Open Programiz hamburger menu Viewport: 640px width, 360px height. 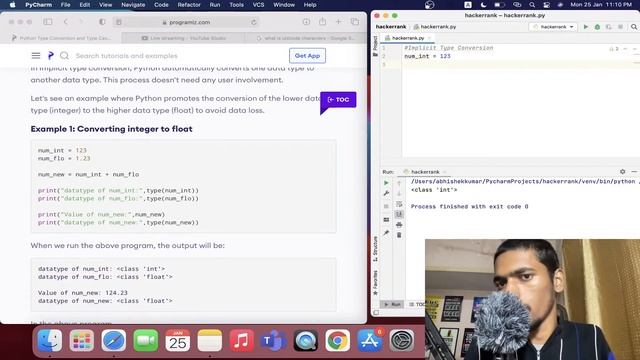click(36, 56)
